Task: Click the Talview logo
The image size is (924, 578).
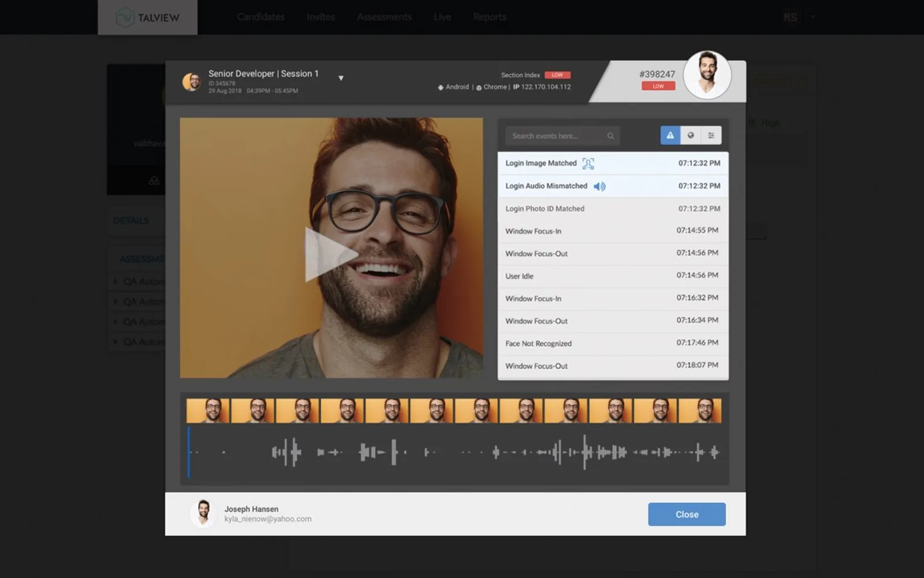Action: pyautogui.click(x=148, y=17)
